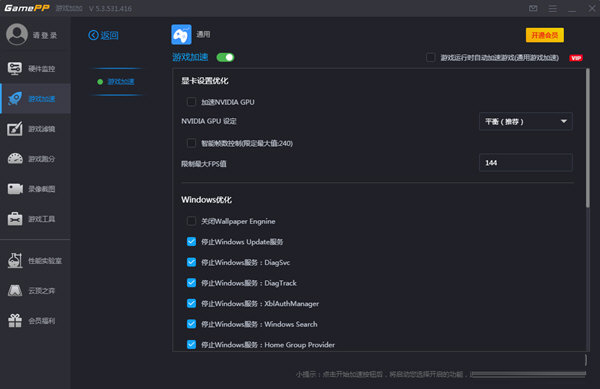Screen dimensions: 600x389
Task: Open the NVIDIA GPU setting dropdown
Action: pos(525,122)
